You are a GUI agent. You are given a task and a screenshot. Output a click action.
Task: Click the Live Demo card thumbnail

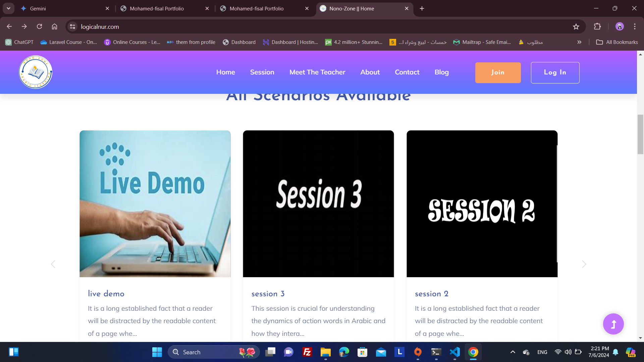pos(155,203)
